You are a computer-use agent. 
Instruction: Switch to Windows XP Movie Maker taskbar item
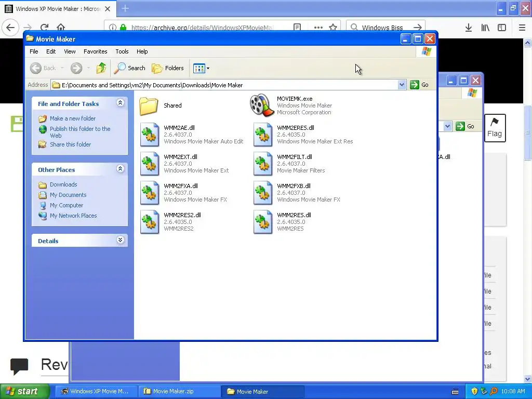coord(96,391)
